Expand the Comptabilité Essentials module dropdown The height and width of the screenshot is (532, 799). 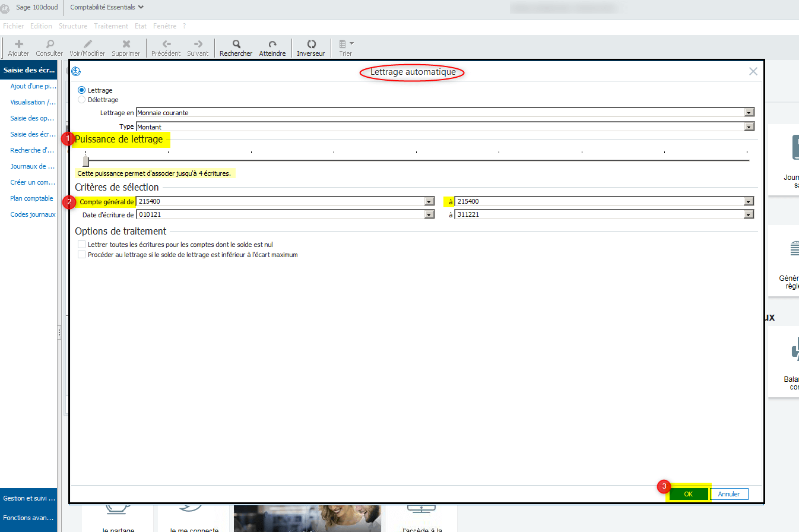(x=107, y=7)
